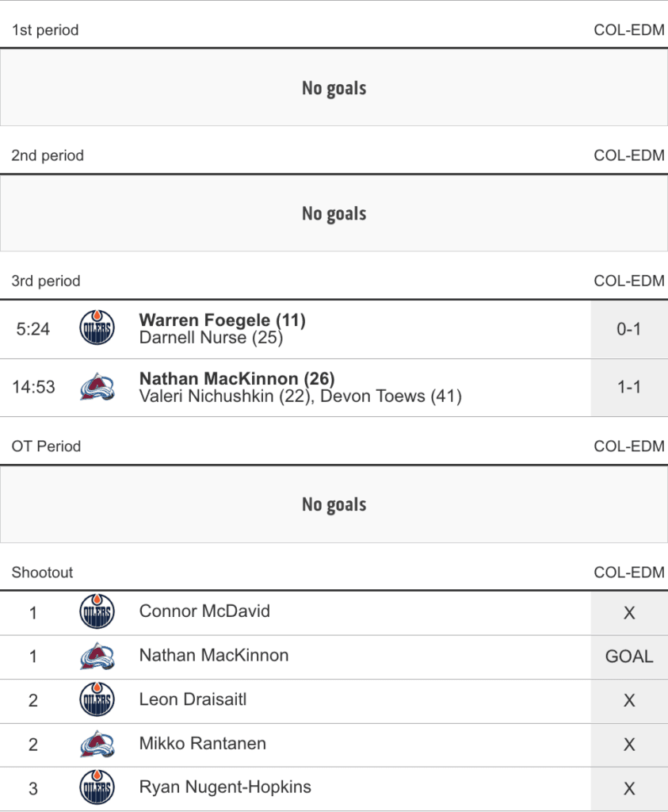668x812 pixels.
Task: Click the GOAL result for Nathan MacKinnon's shootout
Action: pos(628,657)
